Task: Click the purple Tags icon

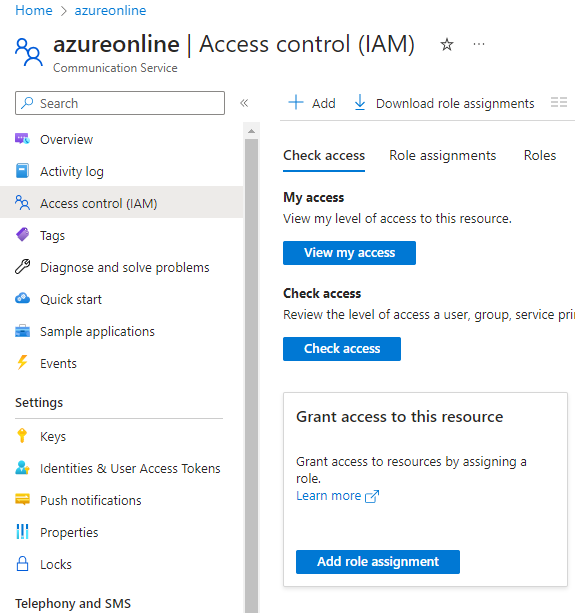Action: point(22,235)
